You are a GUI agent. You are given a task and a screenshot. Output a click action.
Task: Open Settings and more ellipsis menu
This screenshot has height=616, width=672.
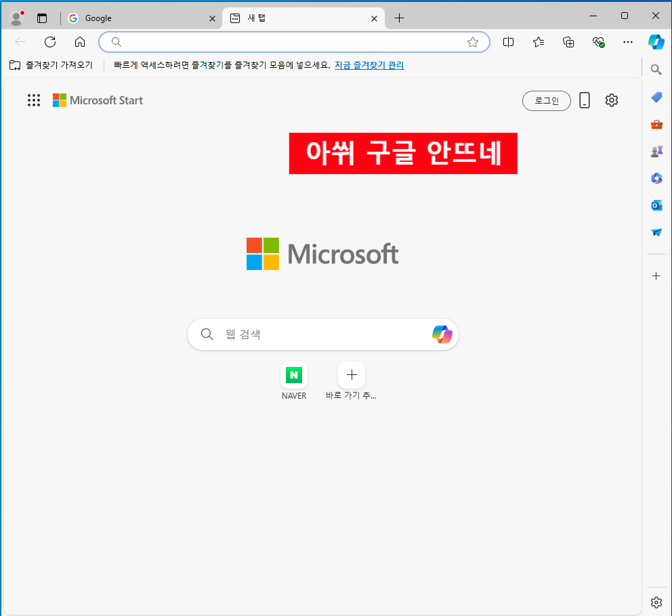coord(628,42)
